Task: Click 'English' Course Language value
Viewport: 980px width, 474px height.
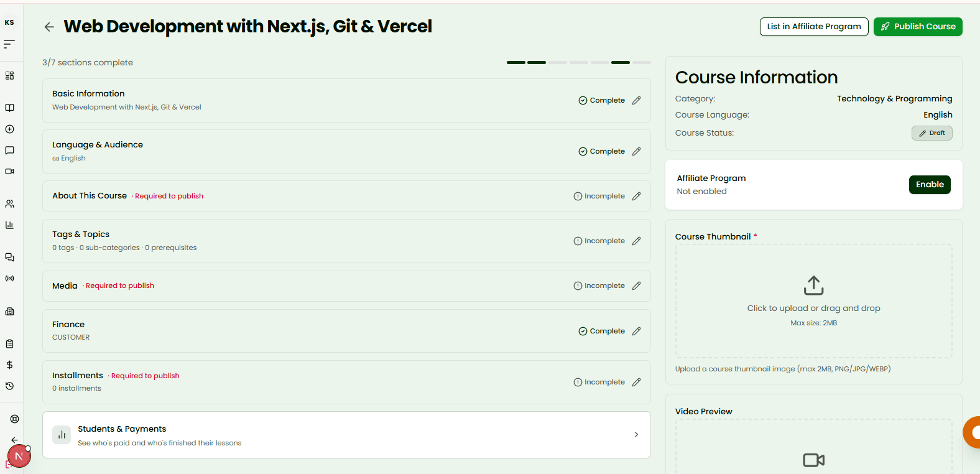Action: (x=938, y=115)
